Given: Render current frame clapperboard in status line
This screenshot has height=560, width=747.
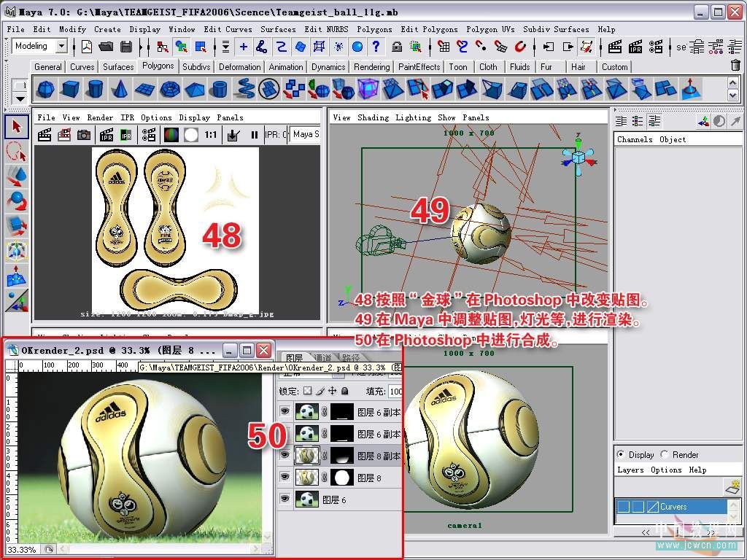Looking at the screenshot, I should 615,47.
